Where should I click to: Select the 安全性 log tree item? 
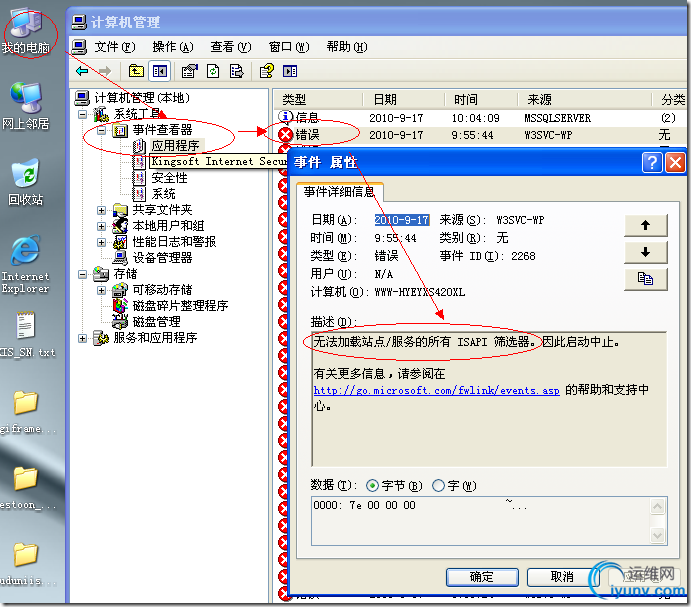coord(169,178)
